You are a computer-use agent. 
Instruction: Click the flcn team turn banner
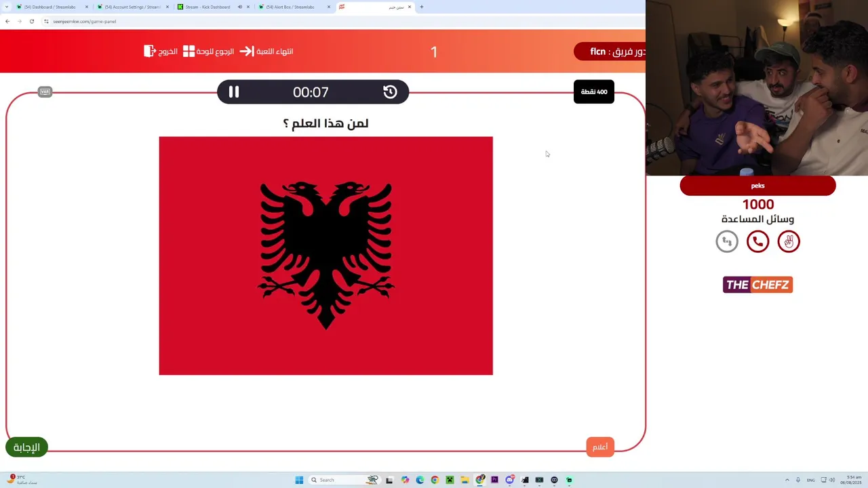tap(610, 52)
